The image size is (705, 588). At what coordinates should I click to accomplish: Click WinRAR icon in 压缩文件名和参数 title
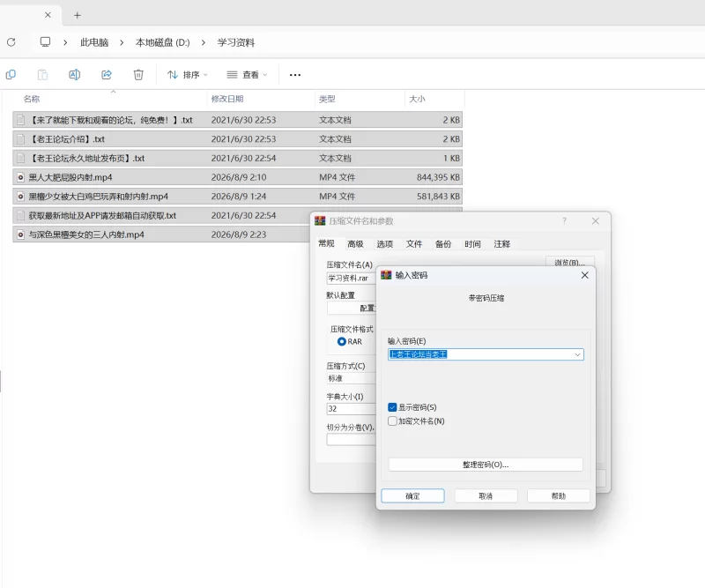[x=320, y=221]
